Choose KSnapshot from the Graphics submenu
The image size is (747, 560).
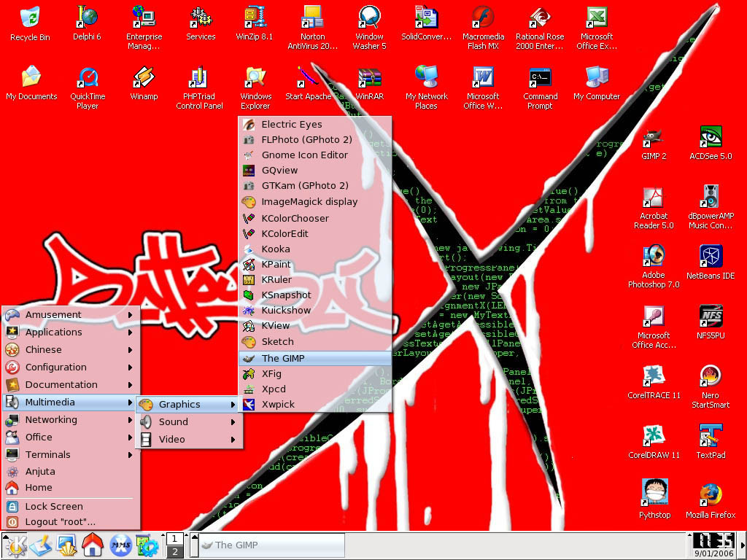315,295
